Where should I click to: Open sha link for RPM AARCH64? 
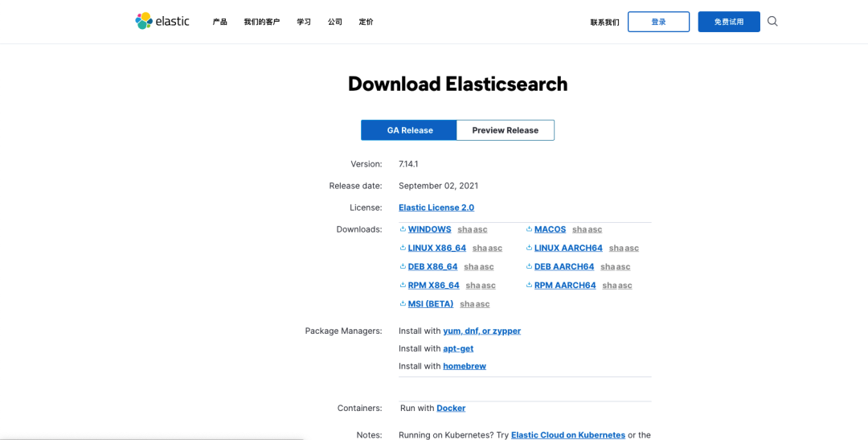point(609,286)
